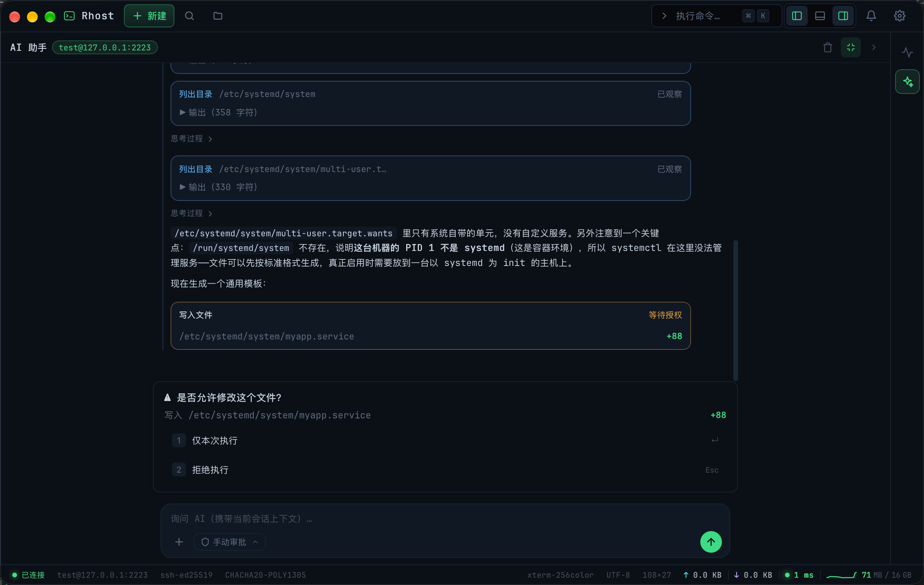
Task: Expand 思考过程 above multi-user listing
Action: click(x=192, y=139)
